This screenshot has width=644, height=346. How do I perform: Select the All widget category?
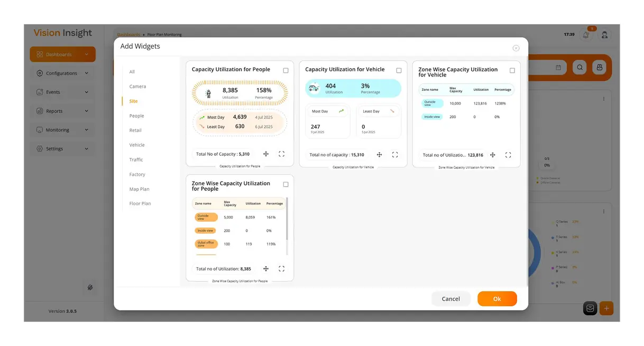click(x=132, y=72)
